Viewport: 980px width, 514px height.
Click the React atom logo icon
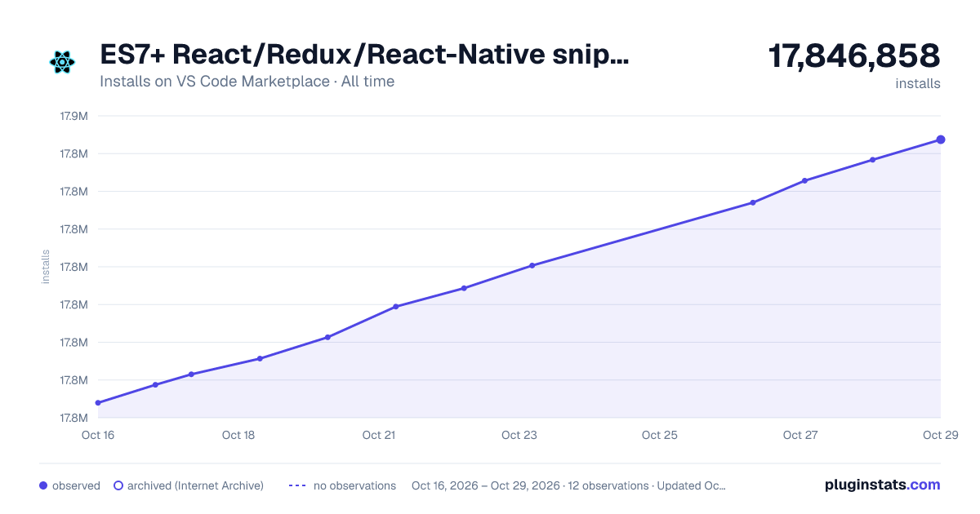pyautogui.click(x=62, y=62)
